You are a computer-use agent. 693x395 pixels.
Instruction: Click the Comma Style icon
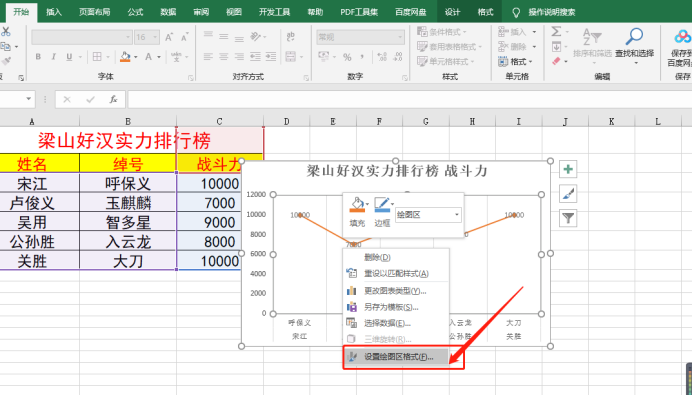362,57
